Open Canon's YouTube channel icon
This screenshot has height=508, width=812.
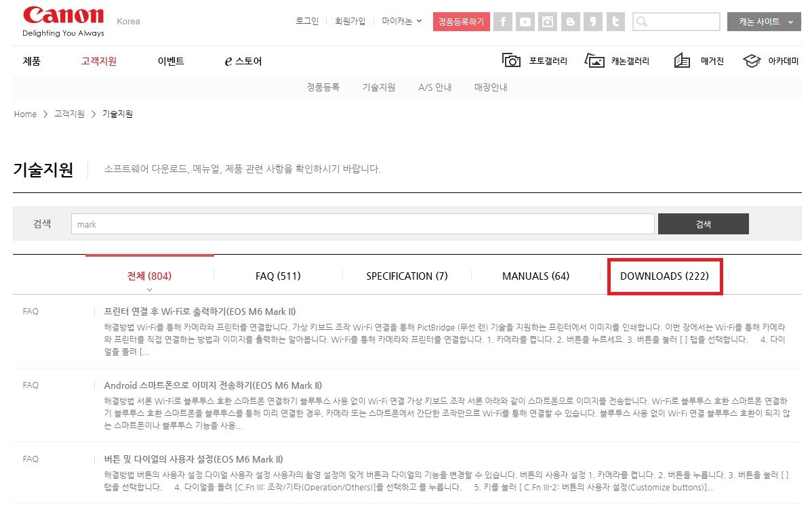pos(525,22)
